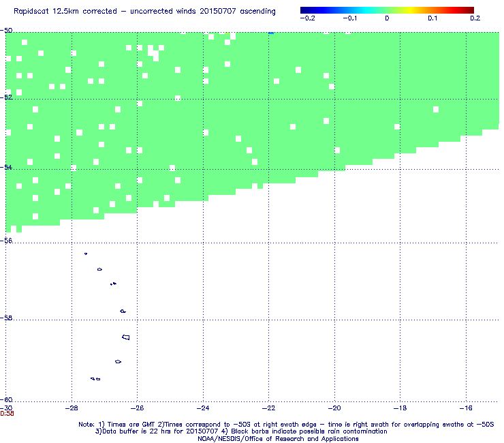Click the 0.1 color scale label
This screenshot has width=504, height=443.
432,18
